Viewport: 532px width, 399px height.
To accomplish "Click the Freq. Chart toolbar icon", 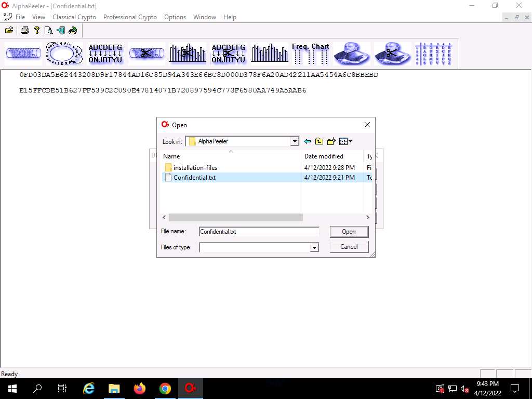I will pos(310,54).
